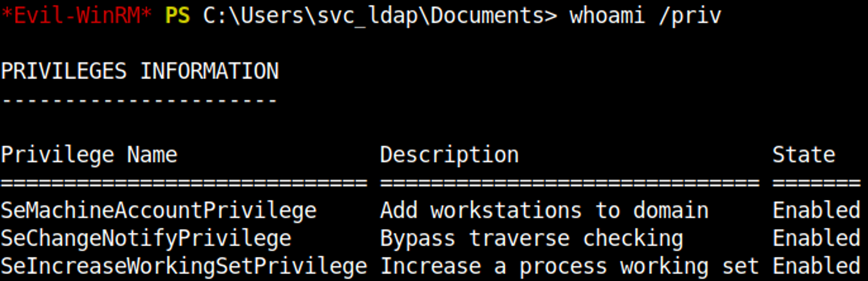Click Enabled state for SeIncreaseWorkingSetPrivilege

click(816, 266)
